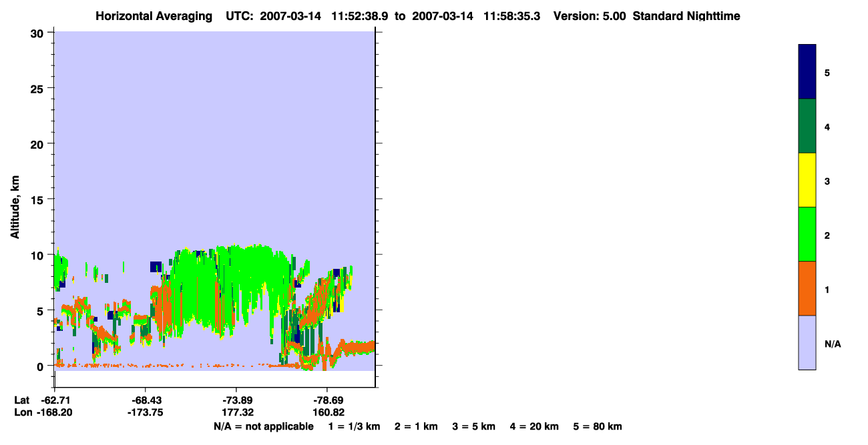868x445 pixels.
Task: Click the longitude value -173.75
Action: point(145,412)
